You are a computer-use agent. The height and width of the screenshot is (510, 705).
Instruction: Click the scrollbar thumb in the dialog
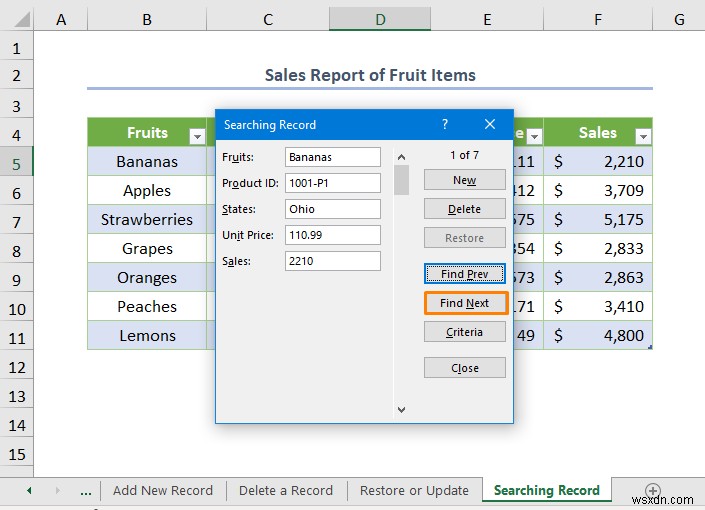coord(402,180)
